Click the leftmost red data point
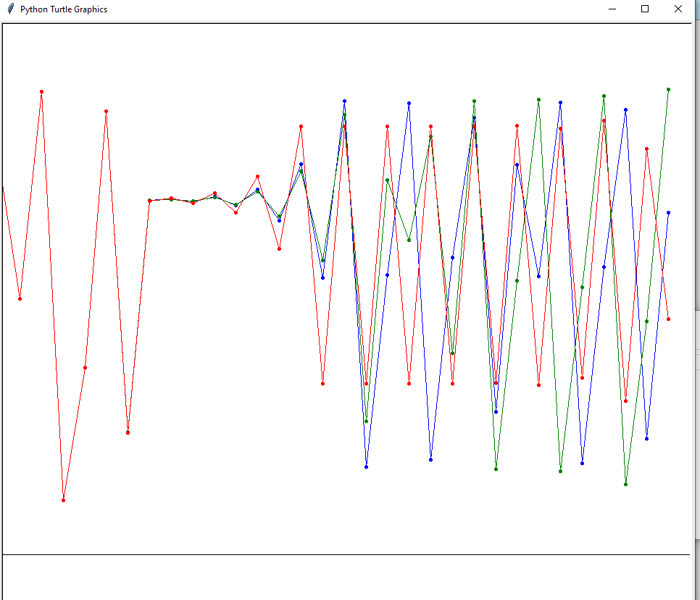 (20, 299)
